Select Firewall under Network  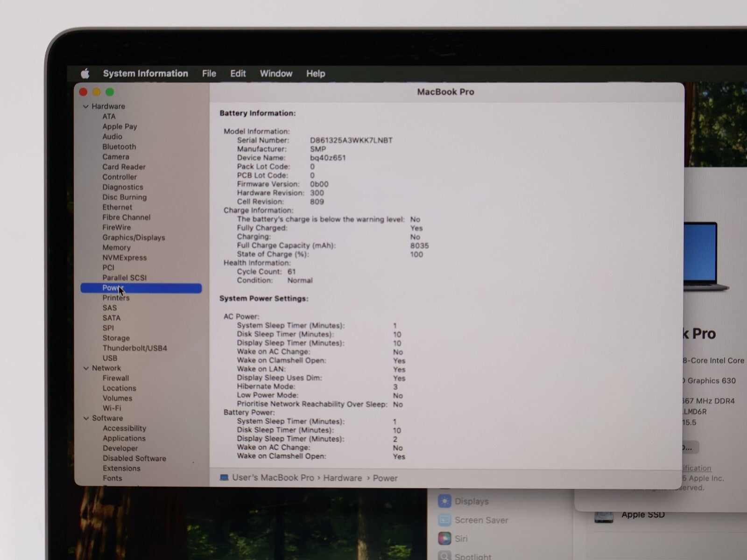115,378
